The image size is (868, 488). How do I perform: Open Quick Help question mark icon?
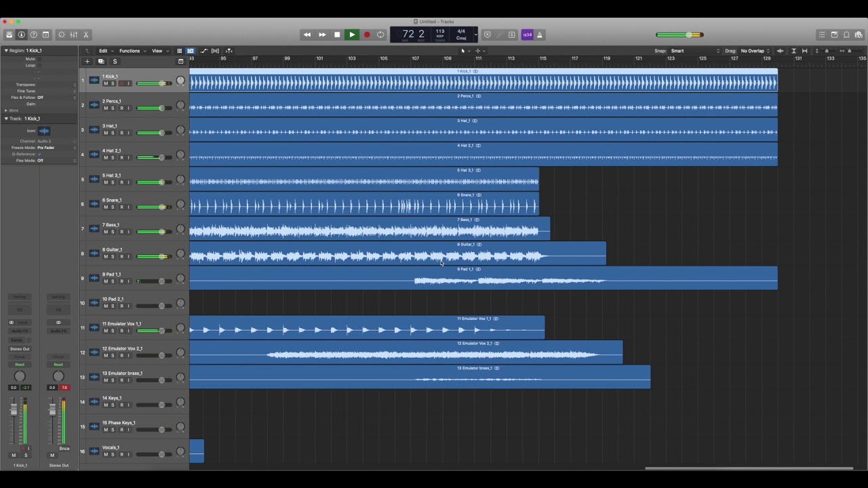tap(33, 35)
